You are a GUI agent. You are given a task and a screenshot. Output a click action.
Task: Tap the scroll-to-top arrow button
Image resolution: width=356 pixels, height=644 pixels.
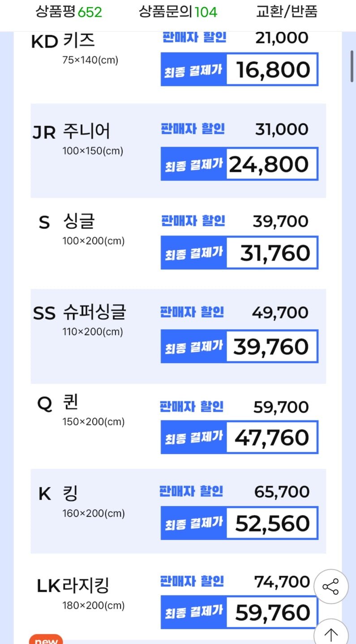(x=331, y=634)
